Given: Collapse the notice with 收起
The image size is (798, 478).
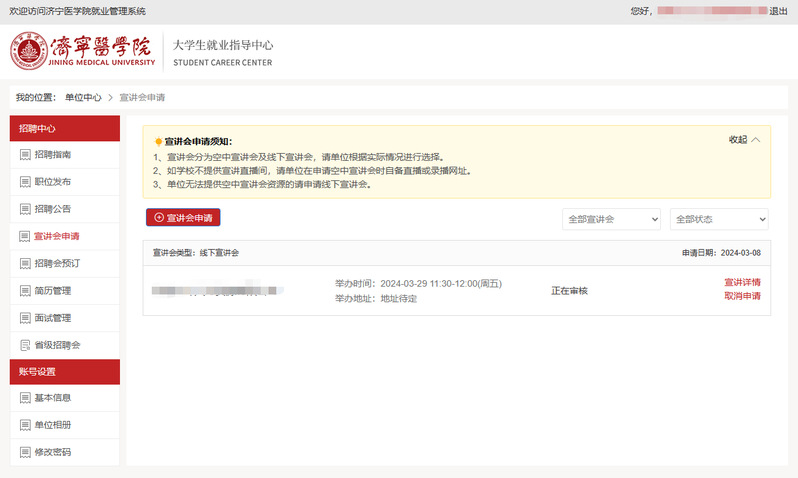Looking at the screenshot, I should click(744, 140).
